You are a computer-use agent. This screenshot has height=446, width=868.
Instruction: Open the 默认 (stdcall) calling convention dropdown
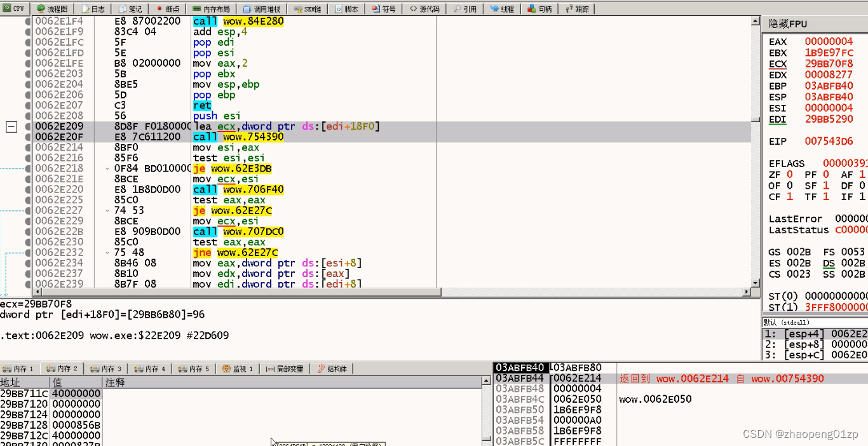tap(815, 323)
